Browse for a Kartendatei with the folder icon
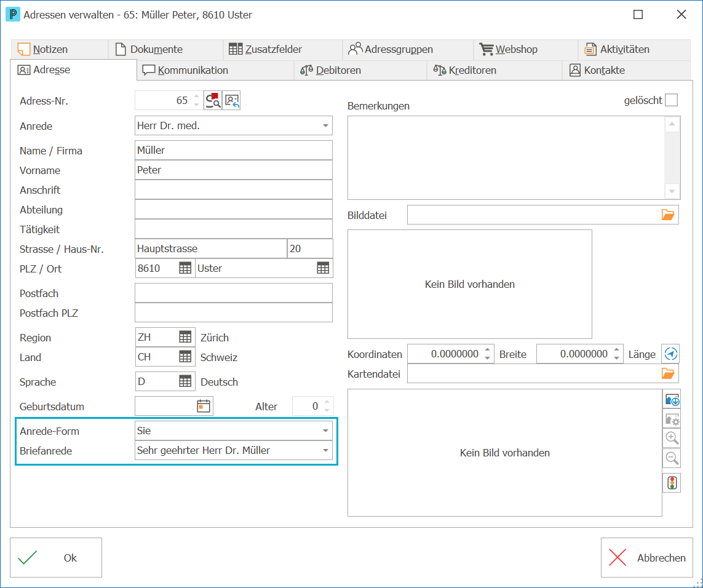 668,373
